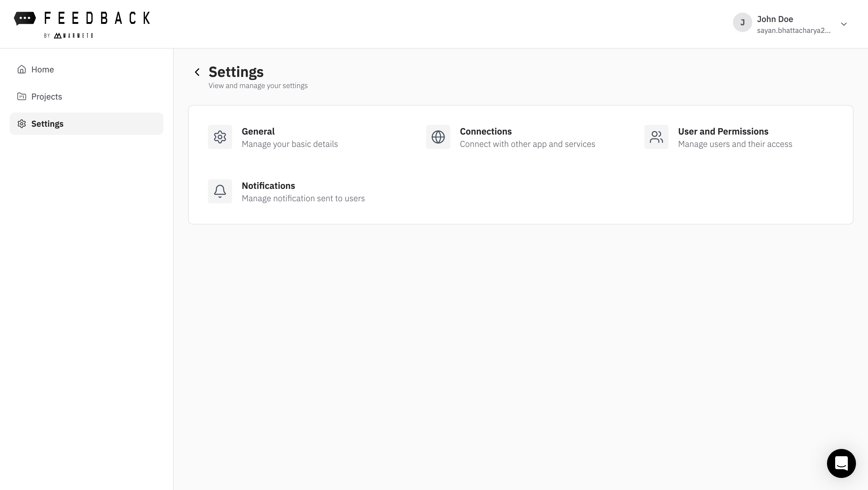Open the chat support bubble
Viewport: 868px width, 490px height.
coord(841,463)
